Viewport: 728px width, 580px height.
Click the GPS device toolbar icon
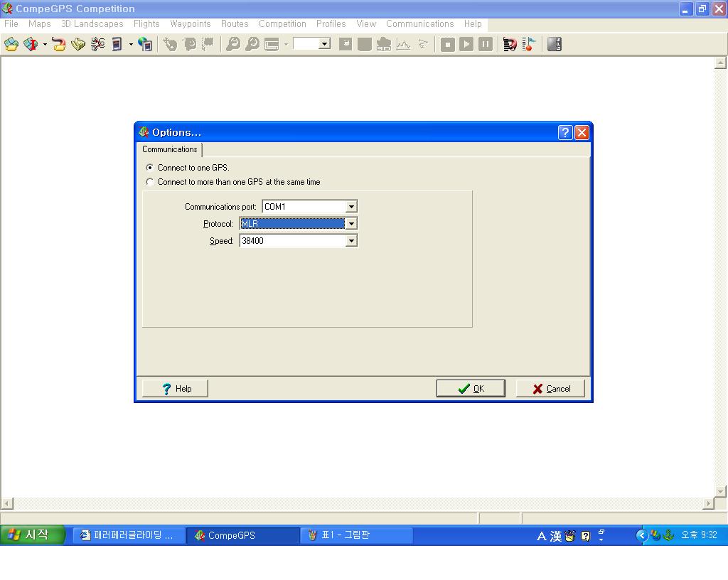point(117,44)
